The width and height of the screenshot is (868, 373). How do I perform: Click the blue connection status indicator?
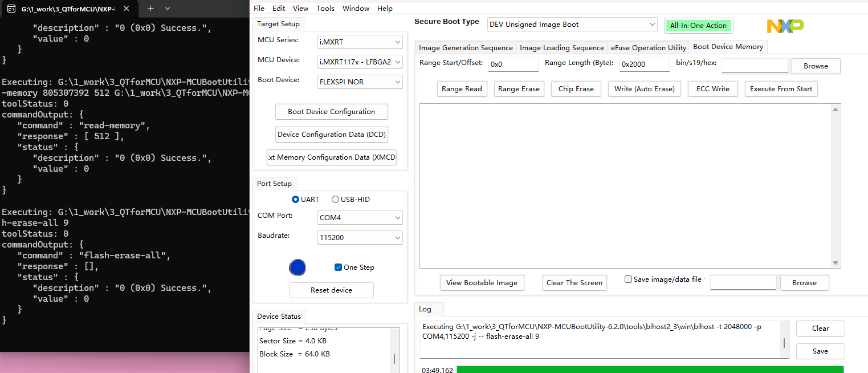pos(298,267)
